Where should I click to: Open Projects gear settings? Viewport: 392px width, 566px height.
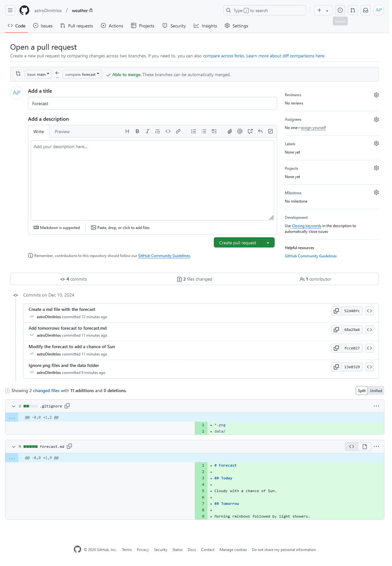point(376,168)
